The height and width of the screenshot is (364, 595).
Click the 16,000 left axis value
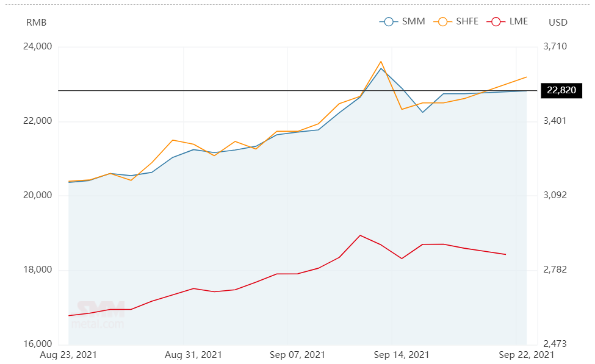pyautogui.click(x=38, y=344)
